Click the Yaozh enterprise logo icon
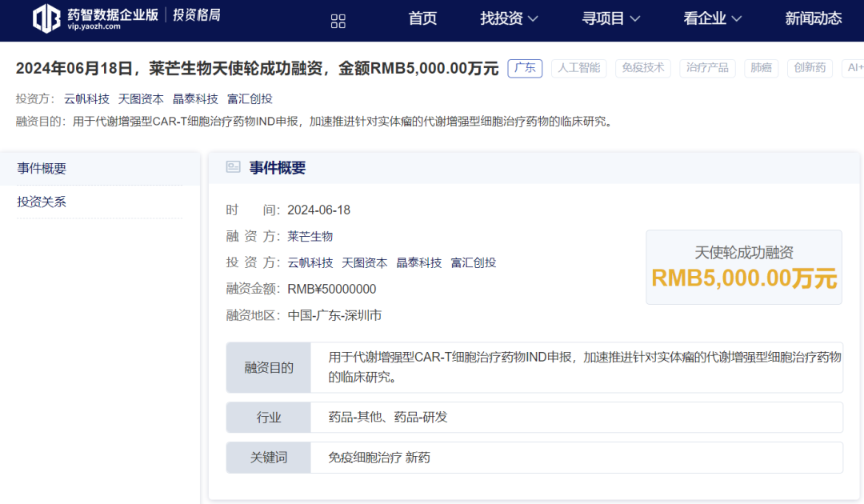This screenshot has width=864, height=504. [46, 18]
